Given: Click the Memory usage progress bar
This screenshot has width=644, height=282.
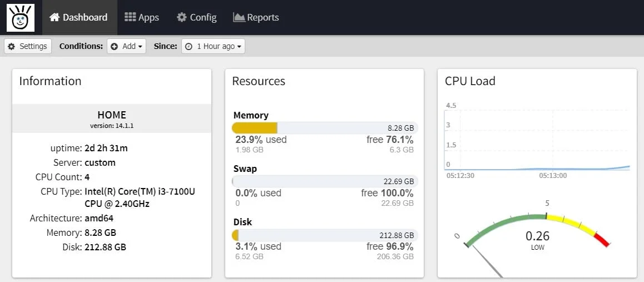Looking at the screenshot, I should pos(324,128).
